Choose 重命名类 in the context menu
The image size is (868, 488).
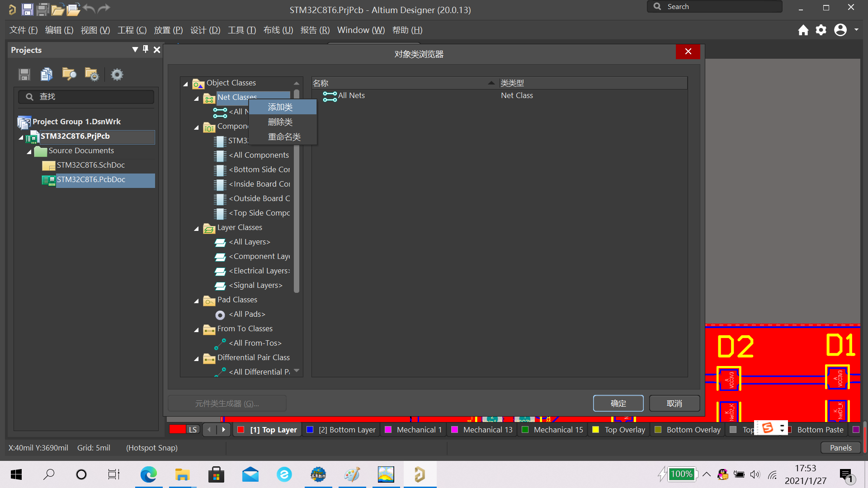coord(284,137)
